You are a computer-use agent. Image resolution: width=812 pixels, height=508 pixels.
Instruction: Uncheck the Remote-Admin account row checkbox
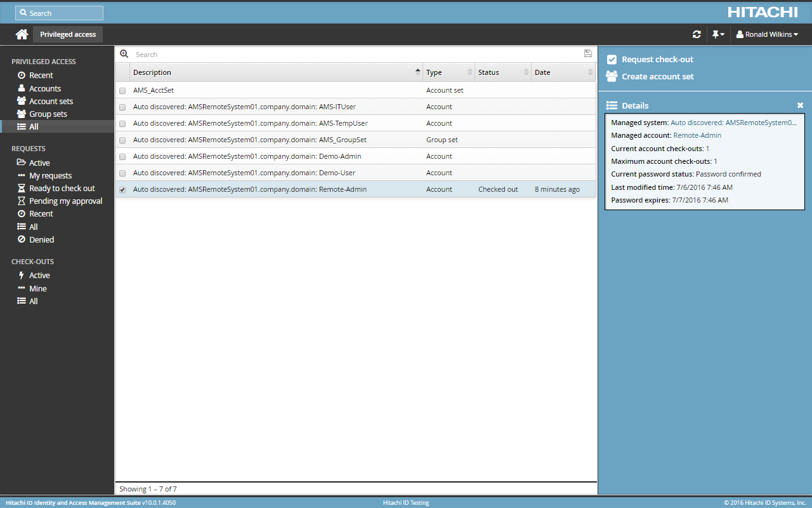pos(122,189)
